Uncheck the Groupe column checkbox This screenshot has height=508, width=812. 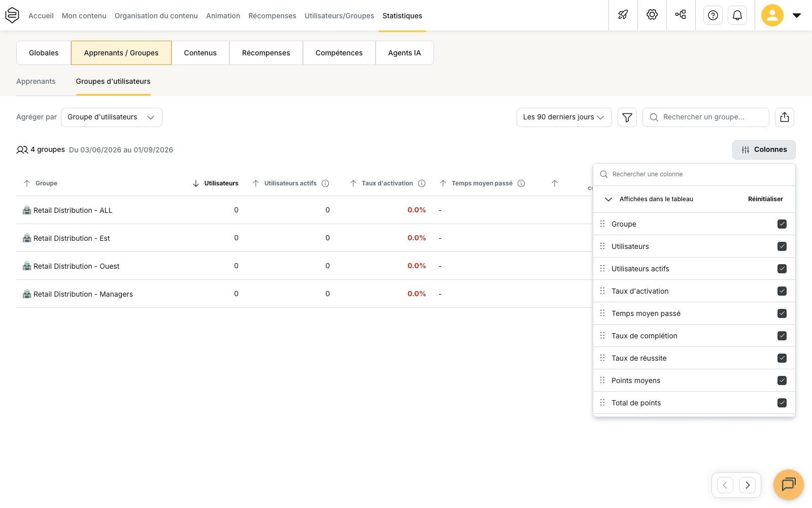click(x=782, y=224)
